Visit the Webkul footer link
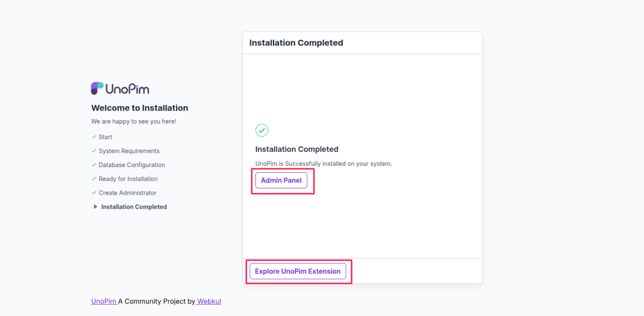The width and height of the screenshot is (644, 316). [209, 301]
